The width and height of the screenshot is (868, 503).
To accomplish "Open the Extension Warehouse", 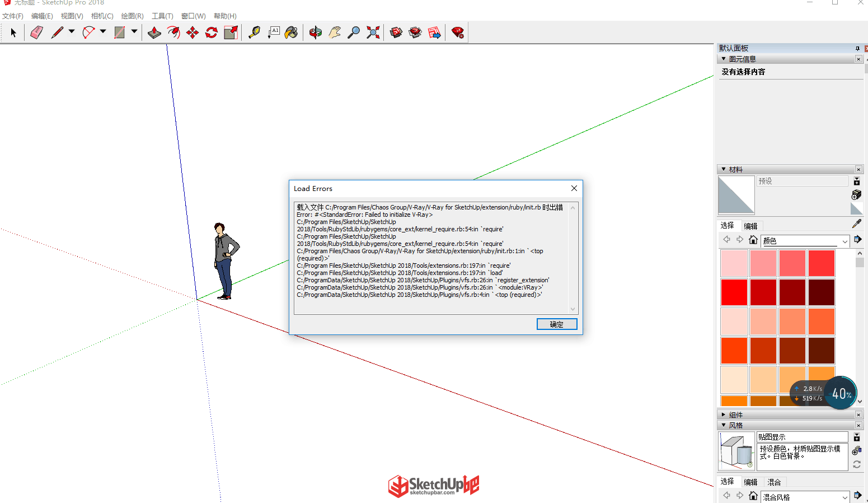I will [415, 32].
